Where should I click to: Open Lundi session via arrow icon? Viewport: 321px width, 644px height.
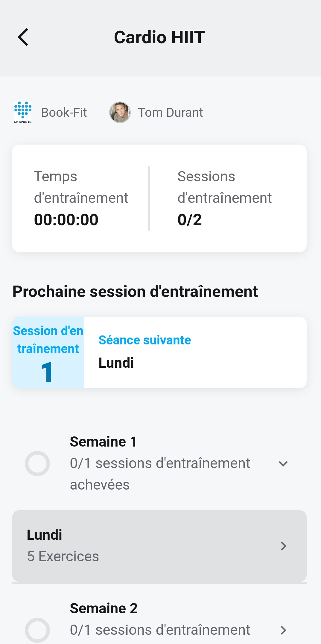click(283, 546)
